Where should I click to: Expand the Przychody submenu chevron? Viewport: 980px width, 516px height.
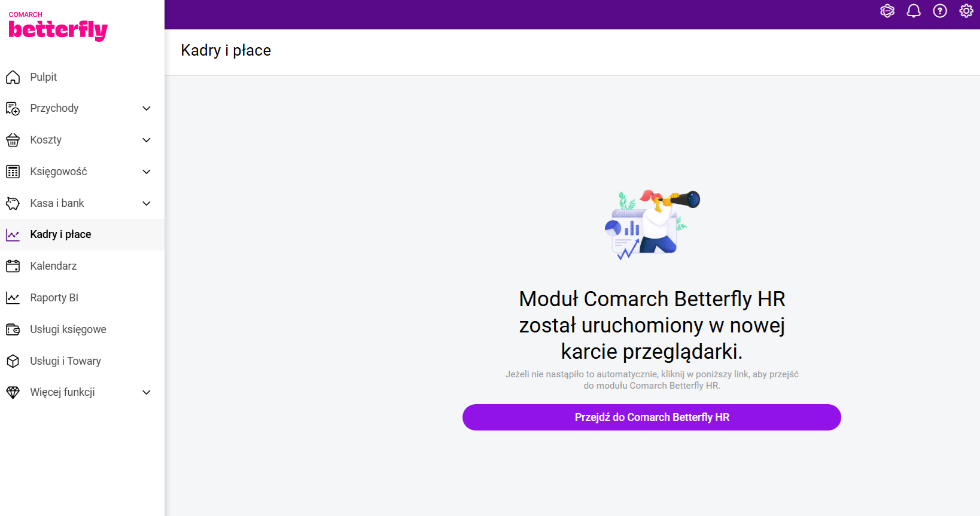coord(147,108)
